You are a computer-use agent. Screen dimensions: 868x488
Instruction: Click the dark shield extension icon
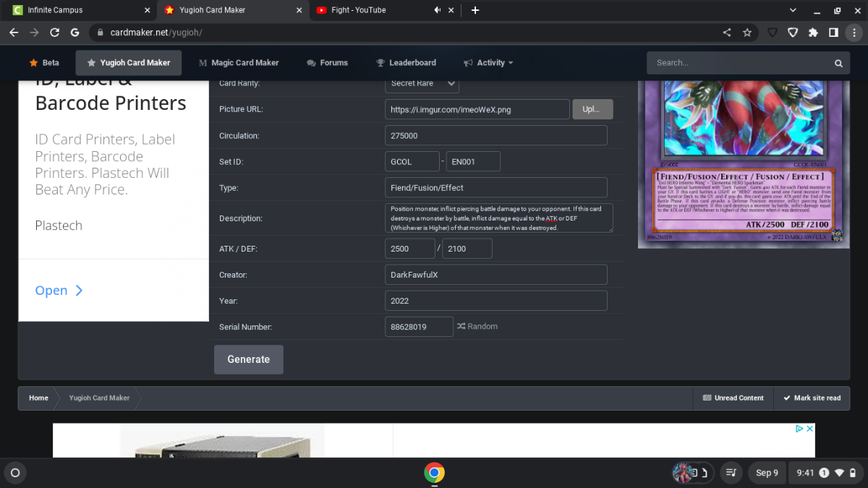(x=773, y=33)
